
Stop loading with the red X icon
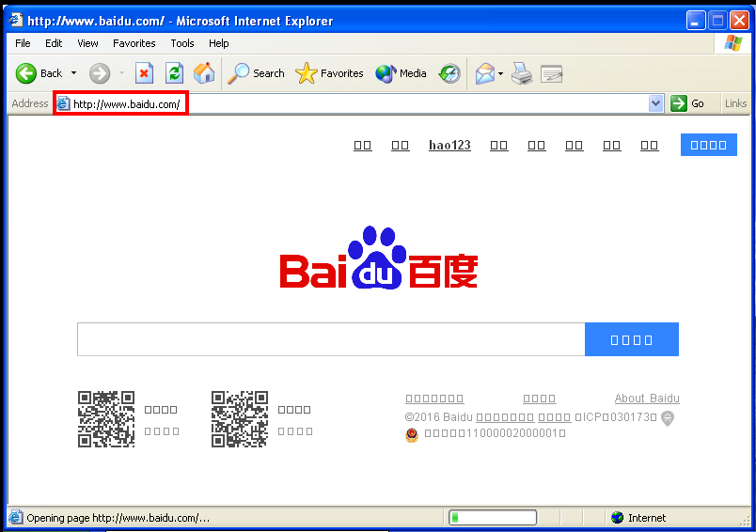(144, 73)
